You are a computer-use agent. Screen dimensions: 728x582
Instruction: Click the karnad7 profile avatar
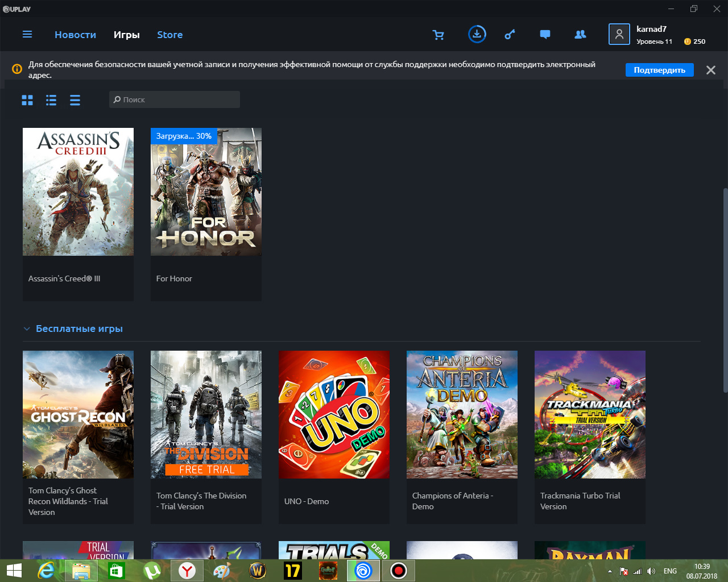(x=619, y=34)
